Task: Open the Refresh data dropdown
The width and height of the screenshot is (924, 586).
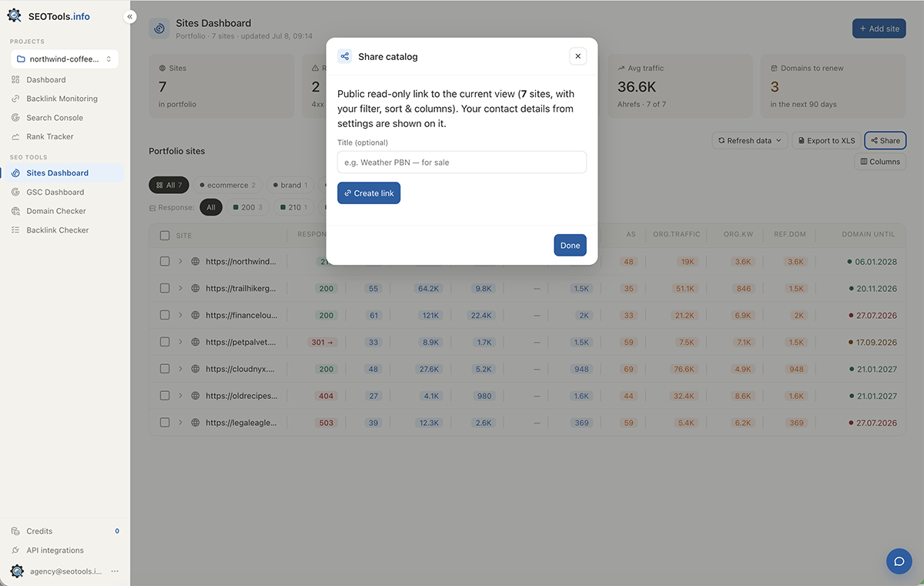Action: pos(750,141)
